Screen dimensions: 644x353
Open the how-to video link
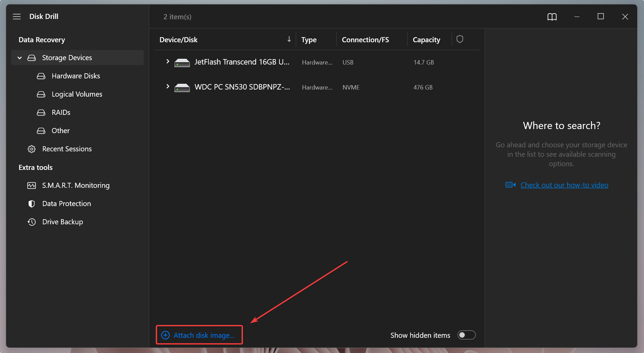tap(564, 185)
